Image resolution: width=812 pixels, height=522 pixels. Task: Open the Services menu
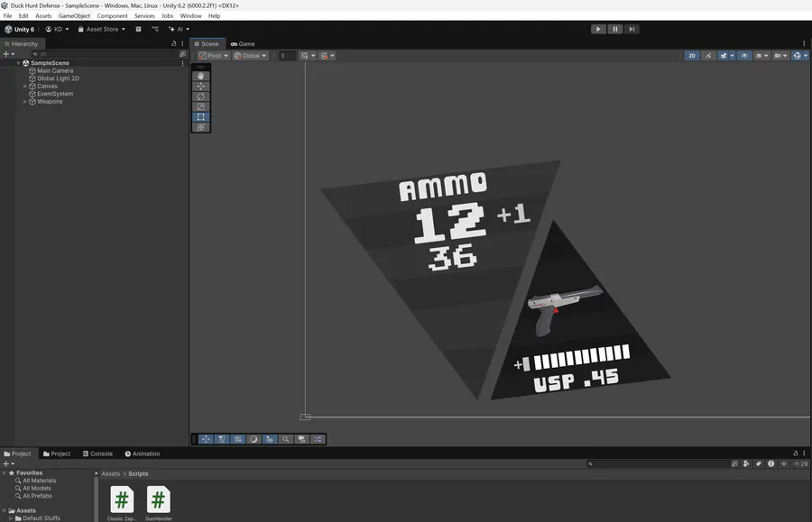[144, 16]
